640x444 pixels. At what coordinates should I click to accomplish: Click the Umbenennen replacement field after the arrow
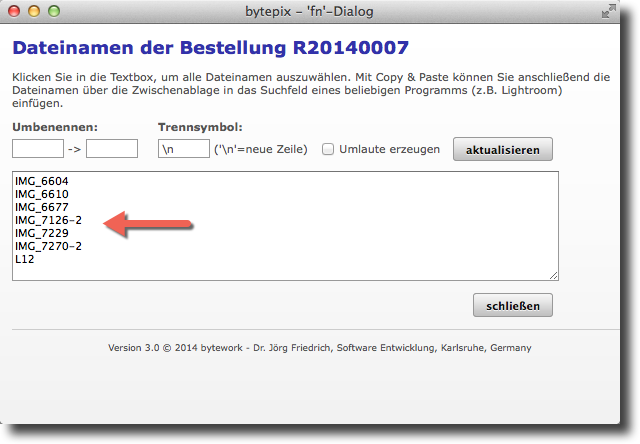click(112, 149)
